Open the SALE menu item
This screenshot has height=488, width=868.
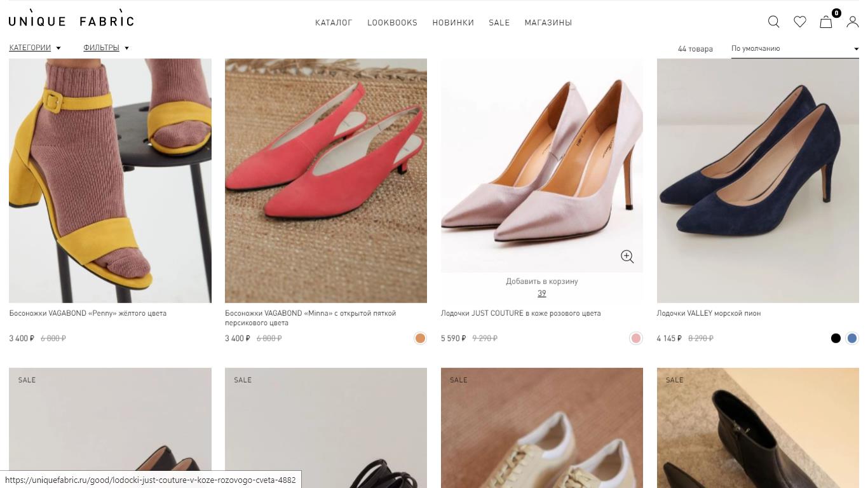point(499,22)
